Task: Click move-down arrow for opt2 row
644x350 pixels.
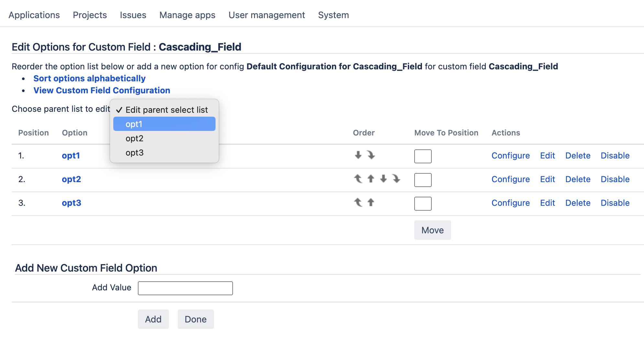Action: pyautogui.click(x=383, y=179)
